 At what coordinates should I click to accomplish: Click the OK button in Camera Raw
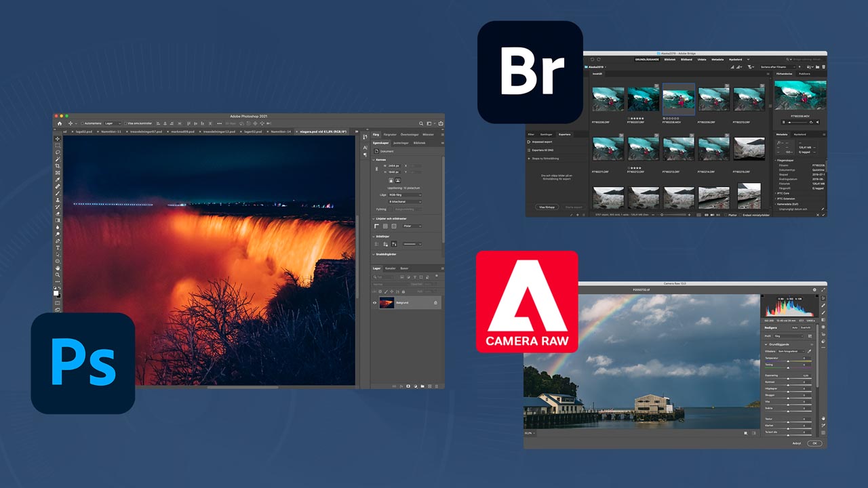click(x=814, y=443)
